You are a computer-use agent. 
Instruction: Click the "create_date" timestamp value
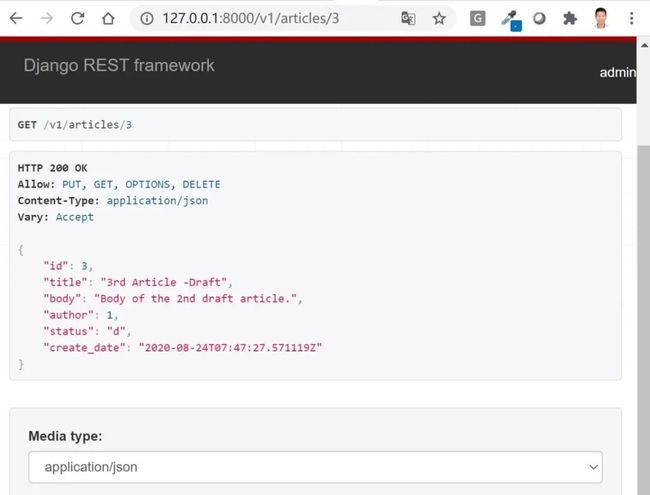tap(230, 347)
